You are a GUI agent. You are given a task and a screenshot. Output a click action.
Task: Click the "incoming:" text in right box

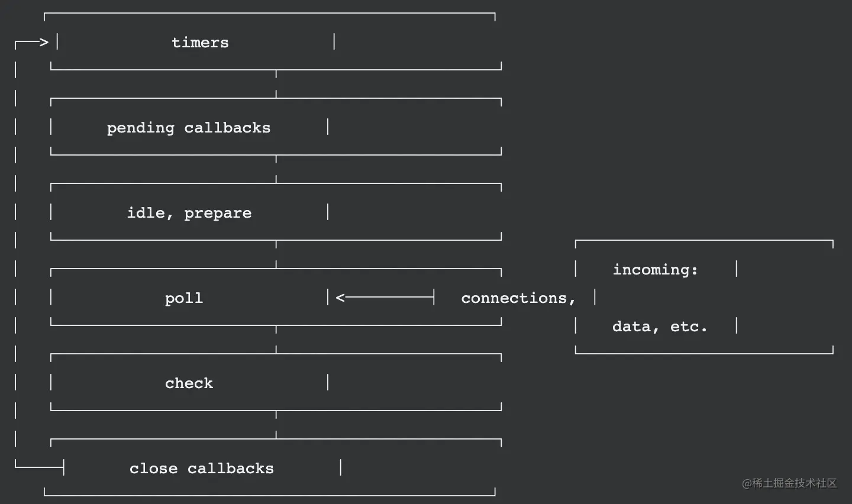(x=655, y=270)
